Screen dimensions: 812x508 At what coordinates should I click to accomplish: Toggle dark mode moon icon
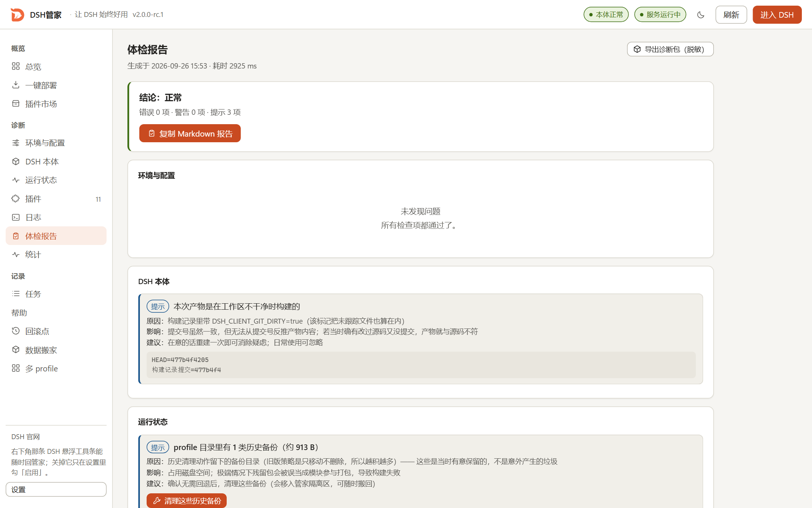701,15
